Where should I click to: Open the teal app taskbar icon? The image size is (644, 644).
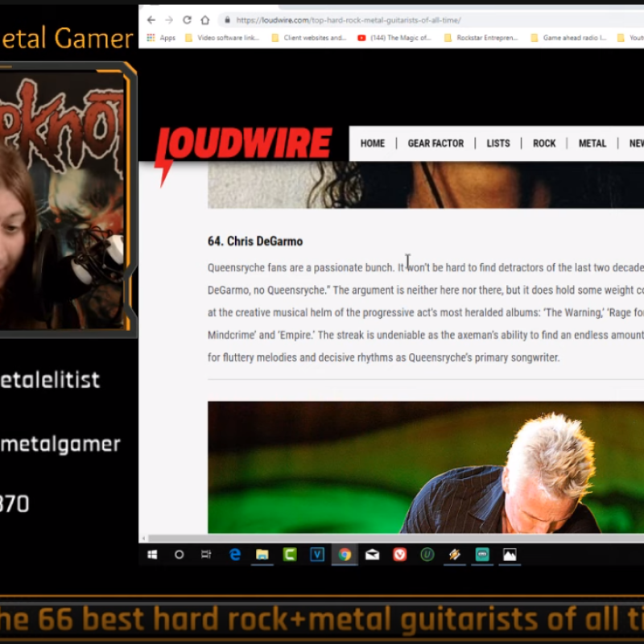pyautogui.click(x=482, y=555)
